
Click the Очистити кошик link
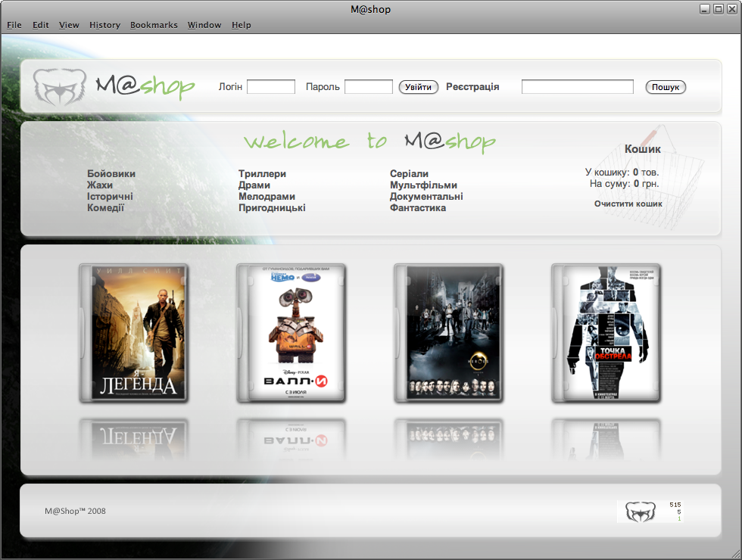pos(628,204)
